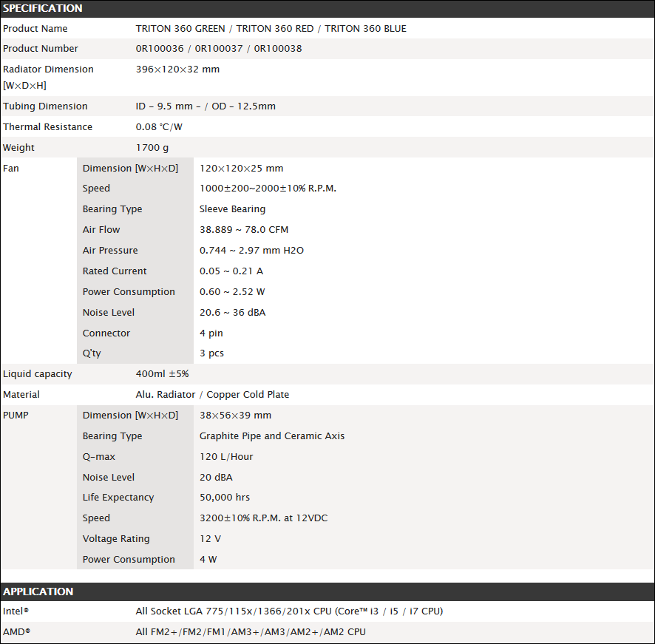The width and height of the screenshot is (655, 644).
Task: Select the Product Name row label
Action: pyautogui.click(x=35, y=28)
